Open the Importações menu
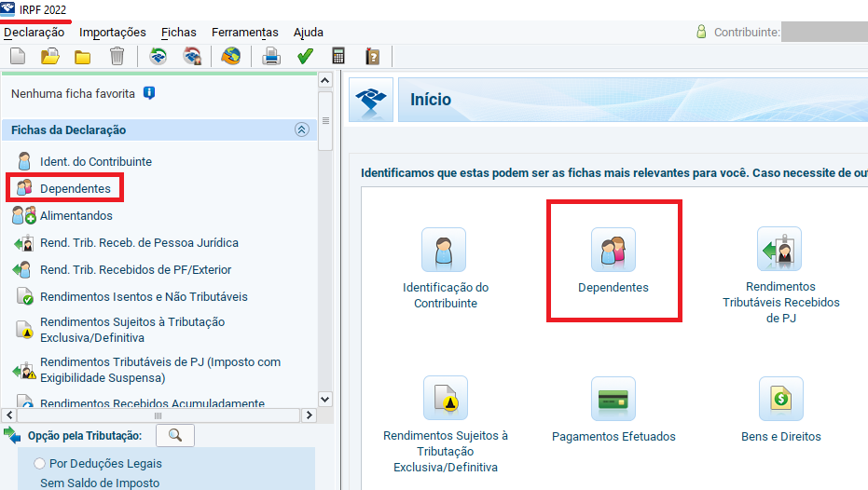Image resolution: width=868 pixels, height=490 pixels. coord(113,33)
